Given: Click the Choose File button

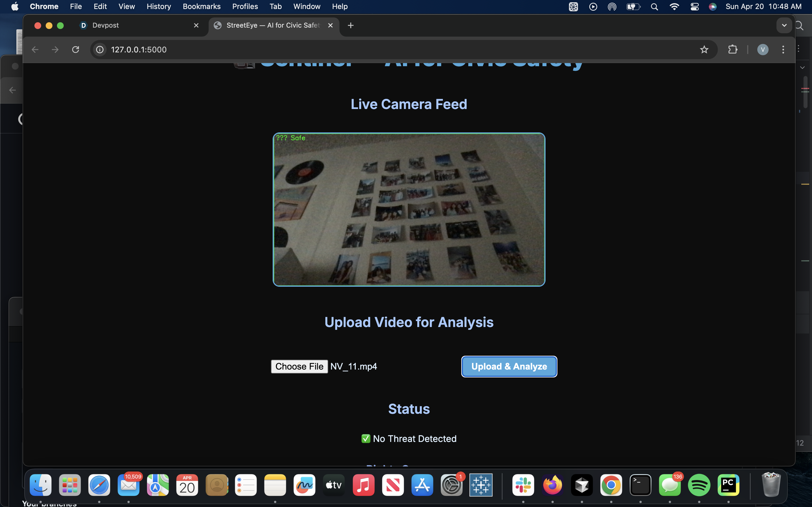Looking at the screenshot, I should click(x=299, y=366).
